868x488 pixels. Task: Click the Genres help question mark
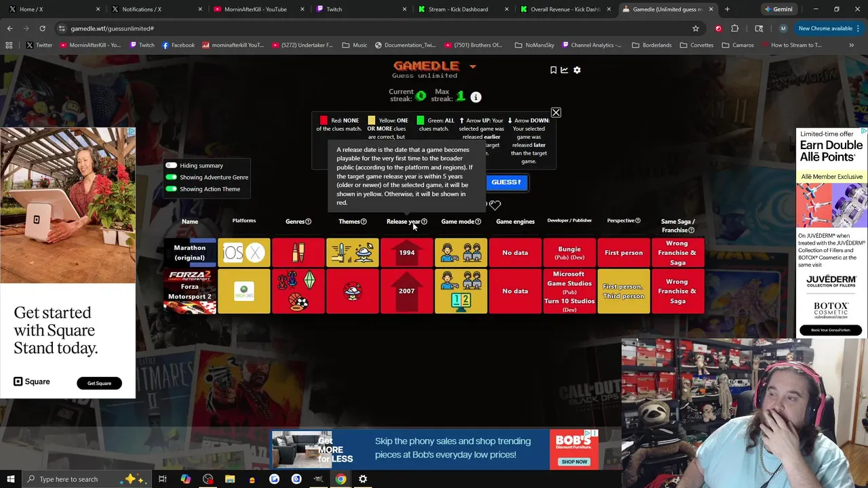308,222
